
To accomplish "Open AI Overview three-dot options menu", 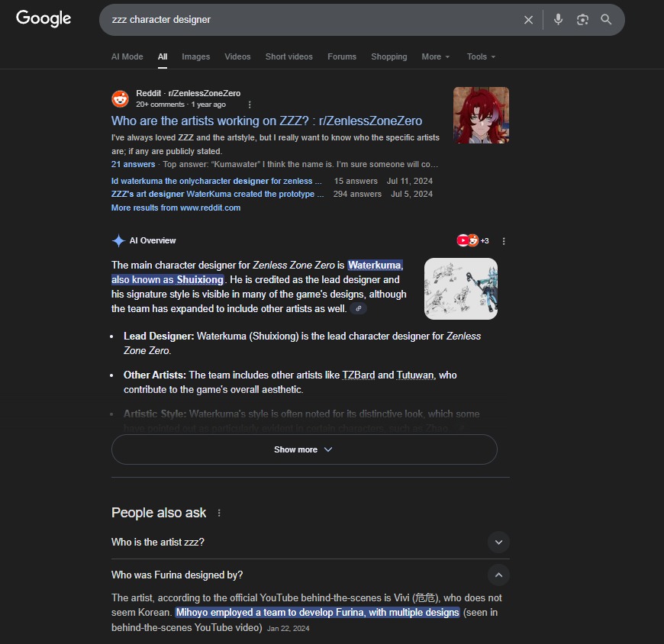I will pyautogui.click(x=504, y=241).
